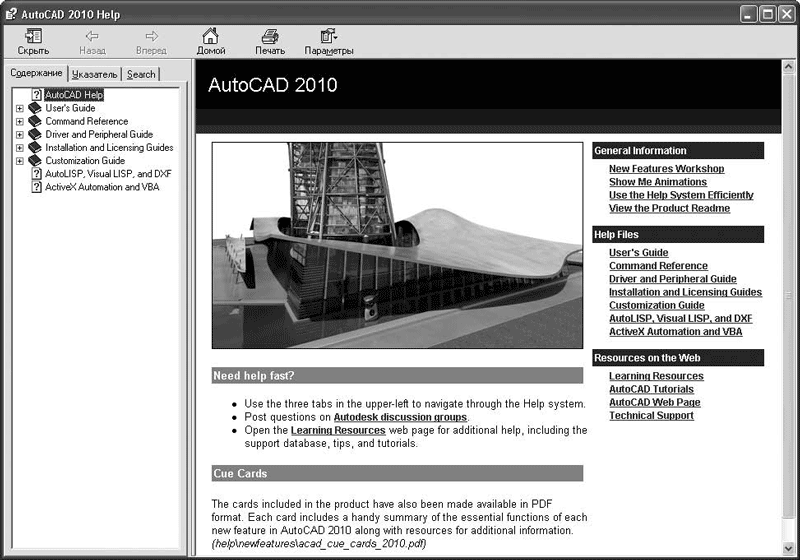Expand the Customization Guide tree node
800x560 pixels.
[x=19, y=161]
